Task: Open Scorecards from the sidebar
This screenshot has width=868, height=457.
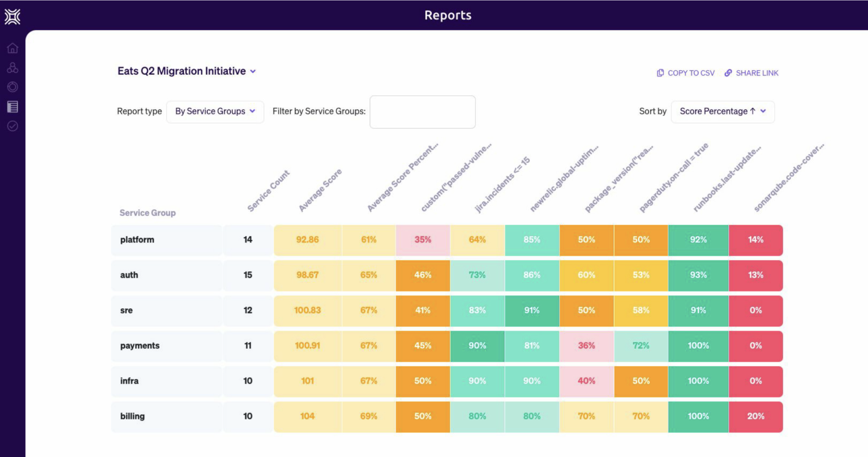Action: click(12, 87)
